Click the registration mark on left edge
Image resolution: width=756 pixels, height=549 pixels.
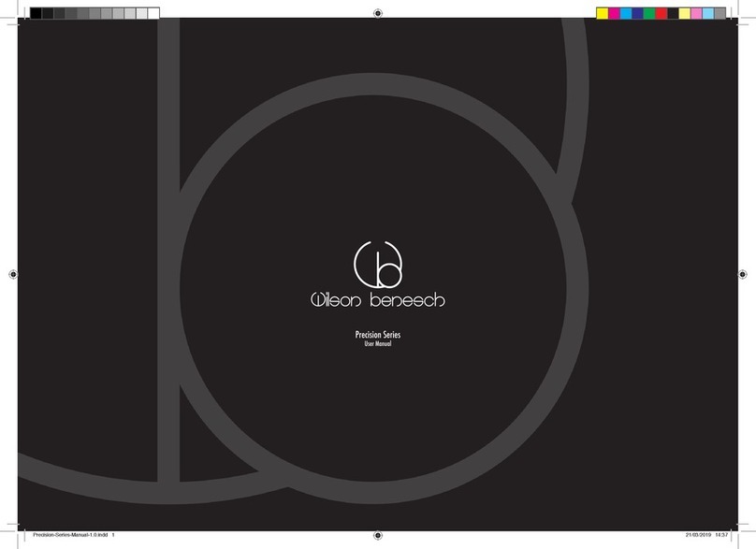tap(13, 274)
